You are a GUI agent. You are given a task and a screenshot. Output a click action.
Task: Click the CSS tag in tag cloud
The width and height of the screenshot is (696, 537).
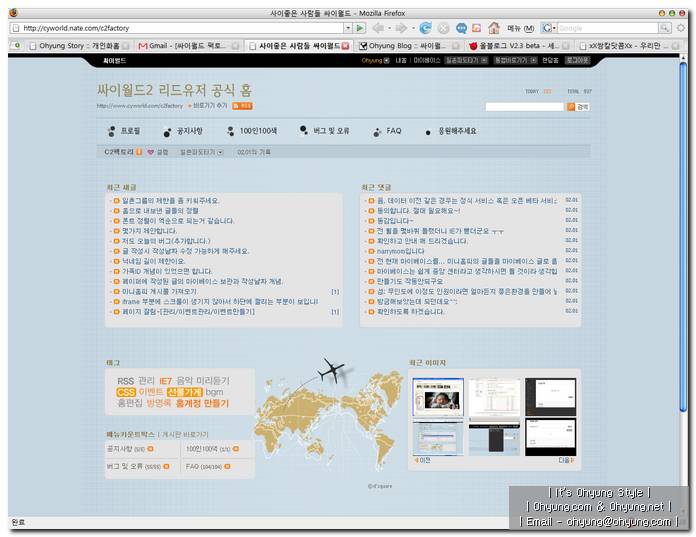coord(125,392)
